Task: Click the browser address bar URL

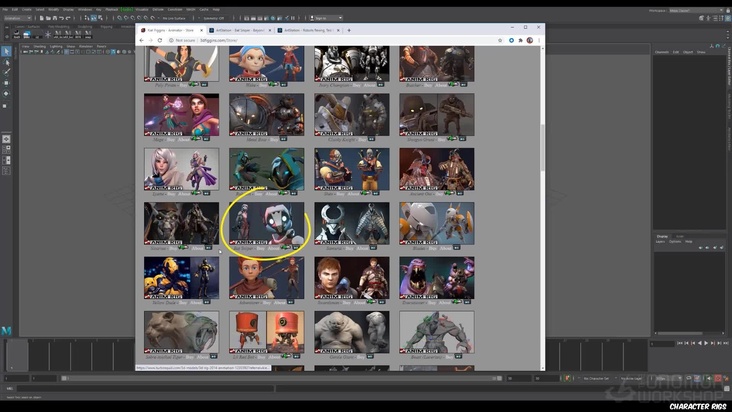Action: tap(220, 40)
